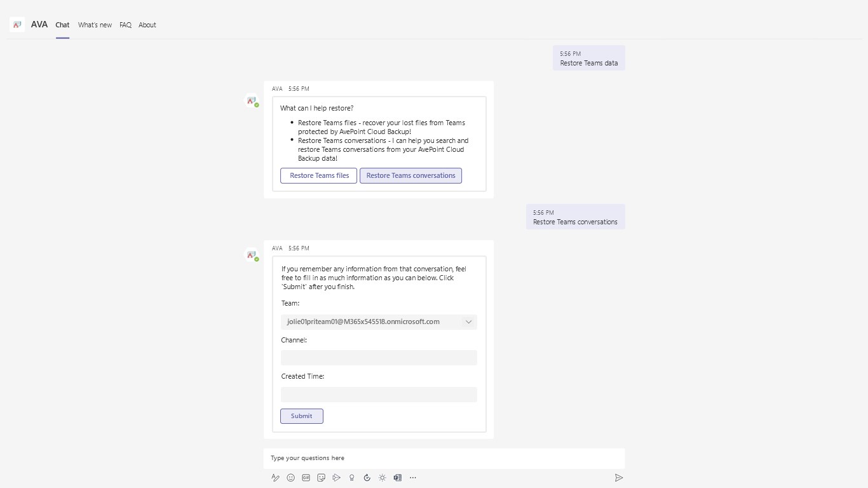868x488 pixels.
Task: Open more messaging extensions ellipsis
Action: click(413, 478)
